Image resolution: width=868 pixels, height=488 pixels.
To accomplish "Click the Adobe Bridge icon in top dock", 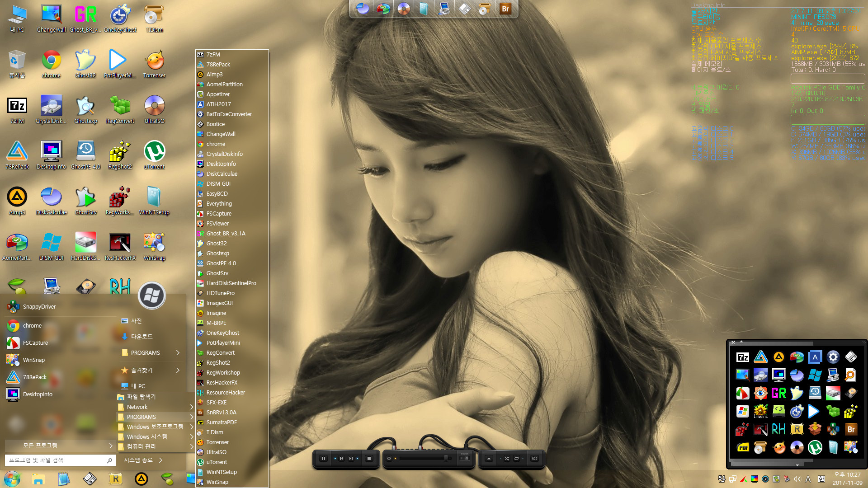I will coord(505,9).
